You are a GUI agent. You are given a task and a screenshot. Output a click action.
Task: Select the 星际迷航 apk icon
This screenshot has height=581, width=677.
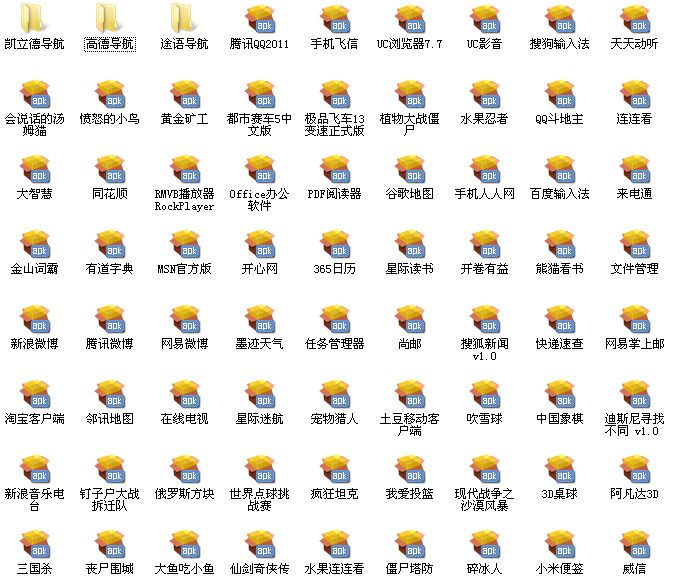click(x=260, y=394)
